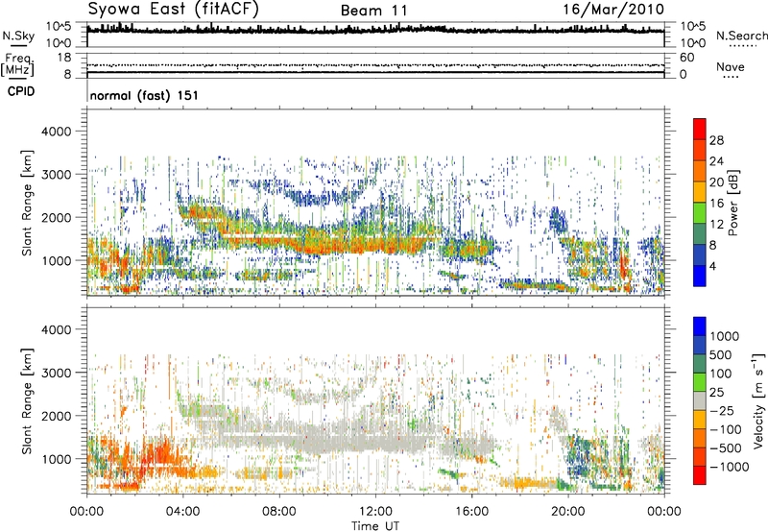Click the "-100" label on velocity colorbar
Image resolution: width=768 pixels, height=532 pixels.
click(726, 429)
